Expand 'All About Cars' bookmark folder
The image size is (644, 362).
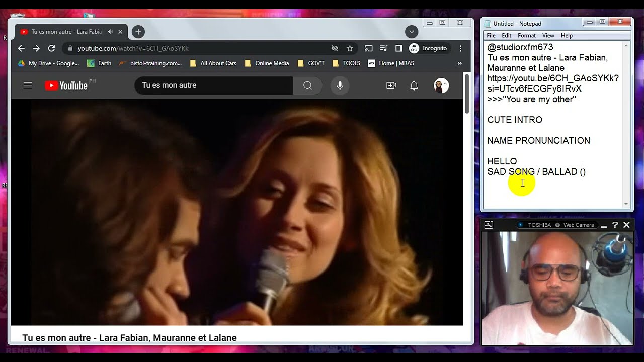point(213,63)
